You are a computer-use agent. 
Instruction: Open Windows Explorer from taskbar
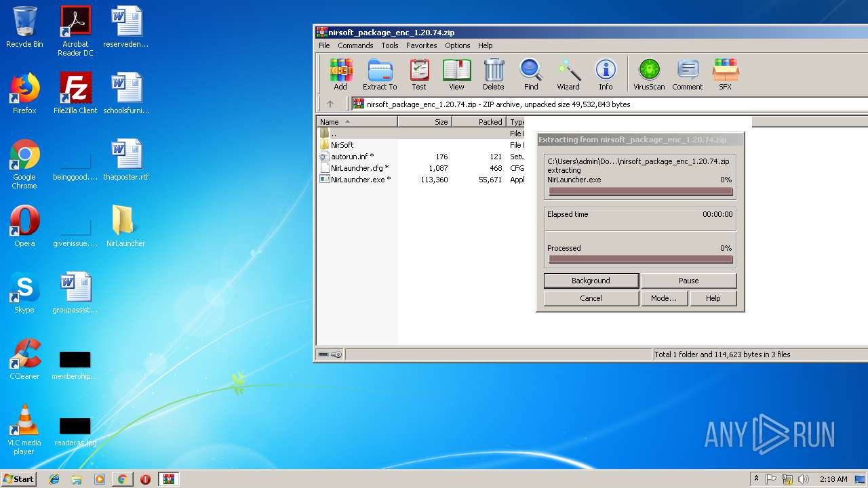(x=77, y=479)
